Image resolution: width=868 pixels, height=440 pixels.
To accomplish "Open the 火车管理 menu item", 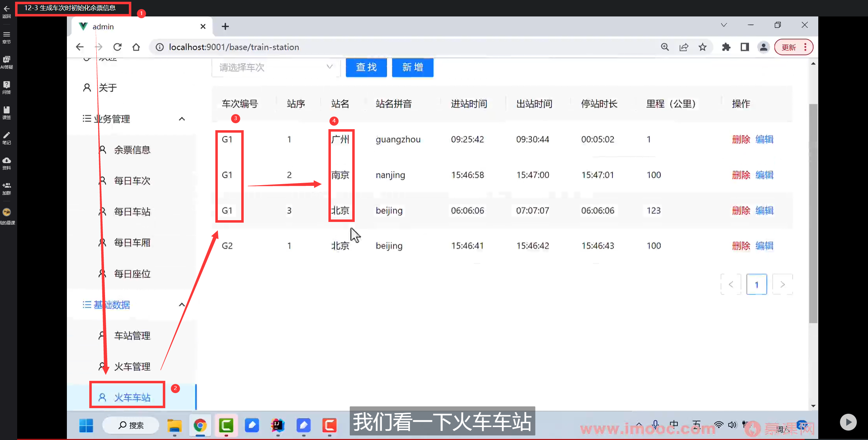I will (132, 366).
